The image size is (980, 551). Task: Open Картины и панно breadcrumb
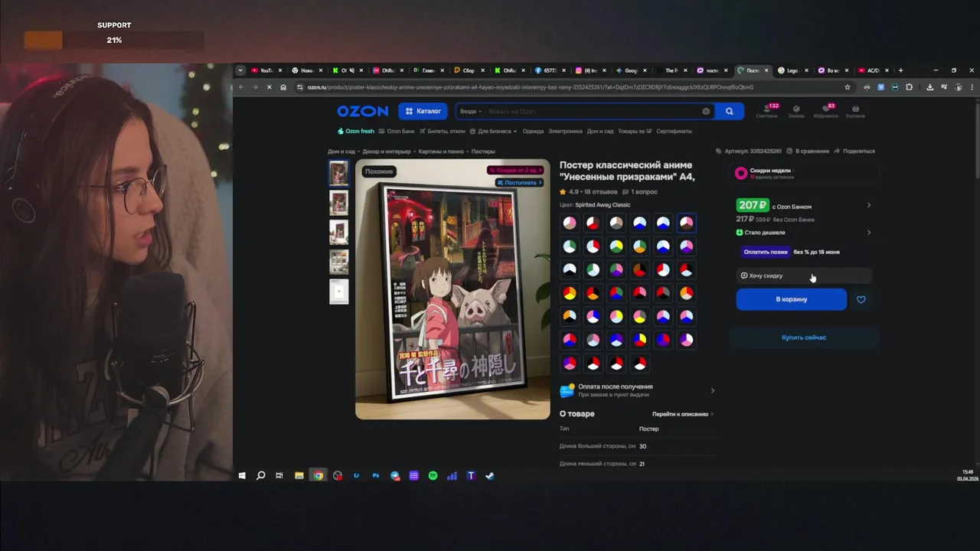pyautogui.click(x=443, y=152)
